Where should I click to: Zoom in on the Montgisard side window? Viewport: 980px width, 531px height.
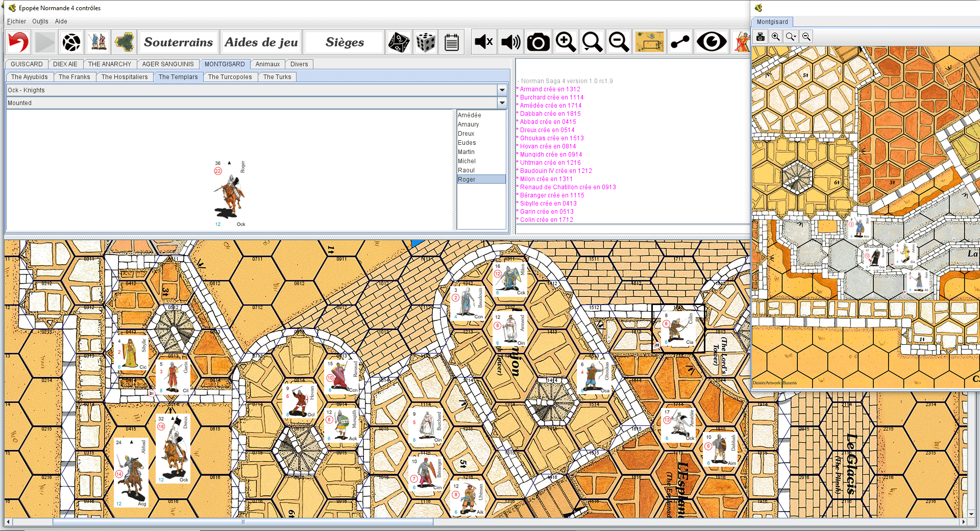776,37
